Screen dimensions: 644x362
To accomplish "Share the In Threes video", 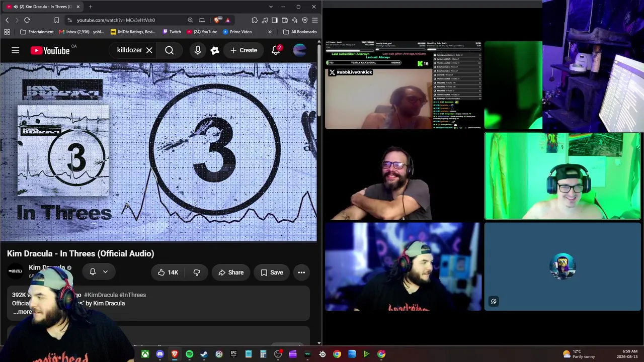I will pyautogui.click(x=231, y=273).
